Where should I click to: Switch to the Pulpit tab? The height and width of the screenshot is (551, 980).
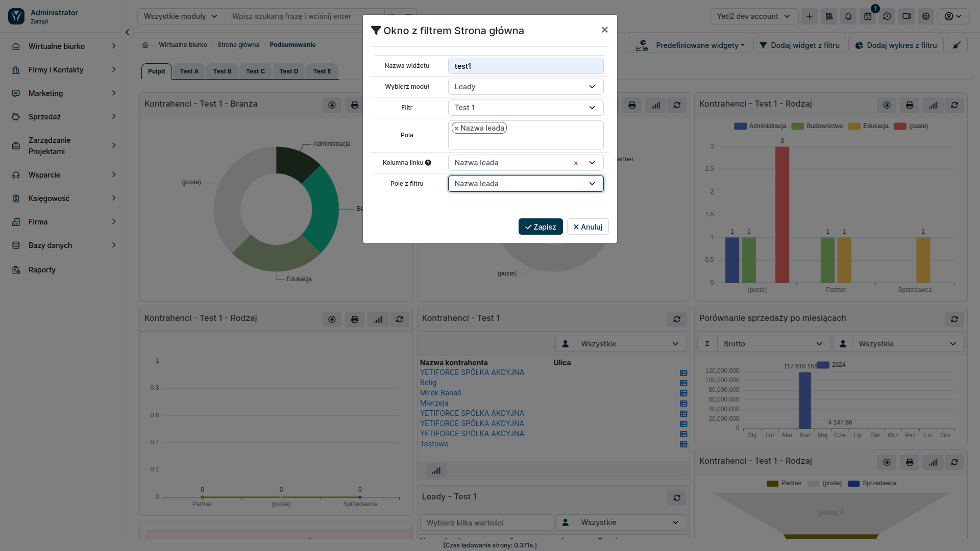(x=156, y=71)
